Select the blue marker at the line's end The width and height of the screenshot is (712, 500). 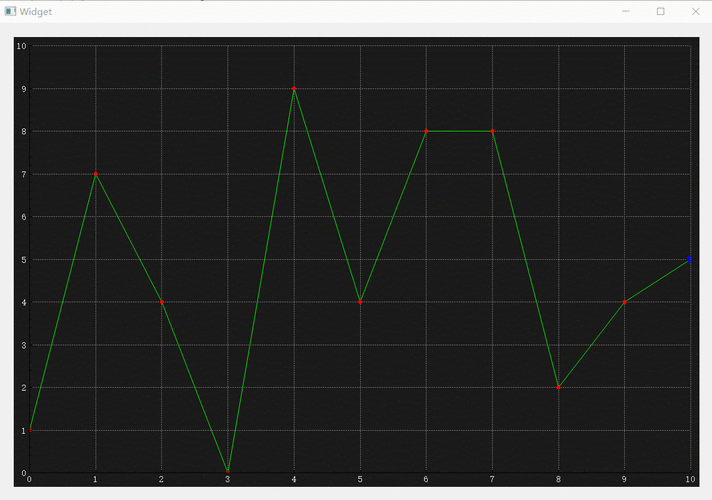[x=690, y=259]
